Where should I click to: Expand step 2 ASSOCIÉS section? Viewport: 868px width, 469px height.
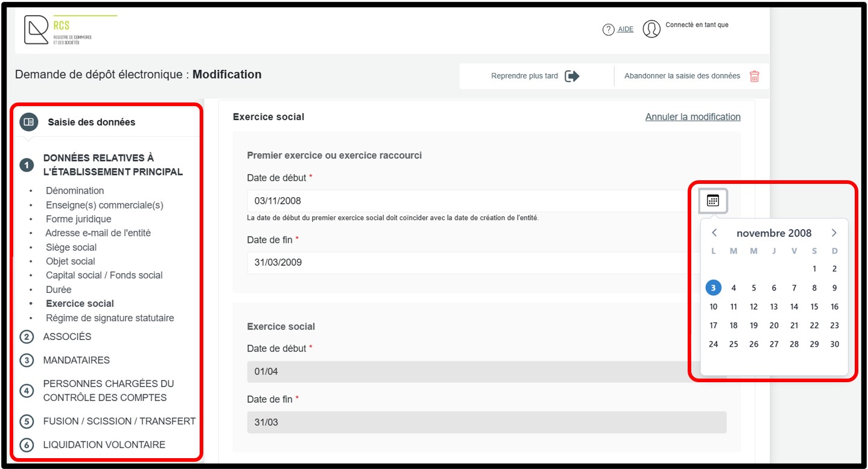[67, 336]
